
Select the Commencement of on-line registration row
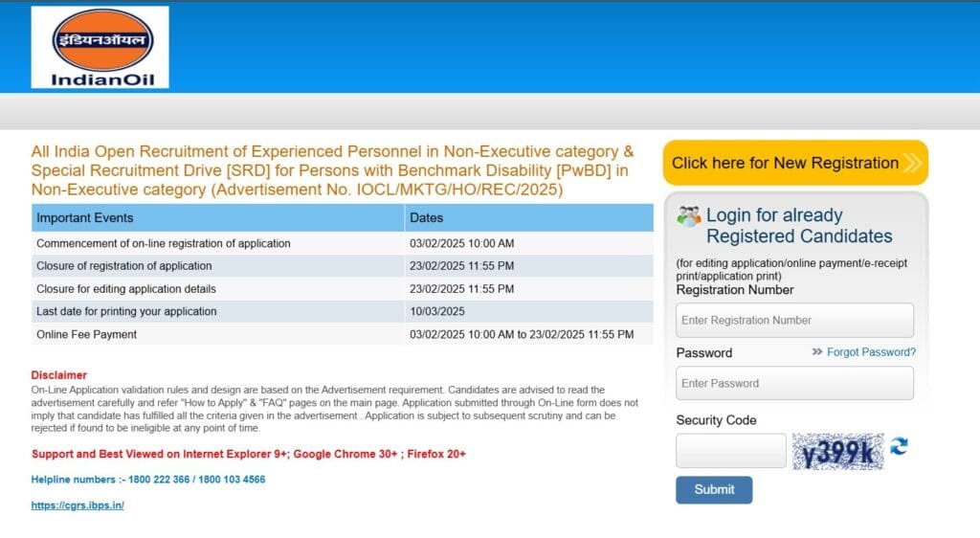(164, 243)
